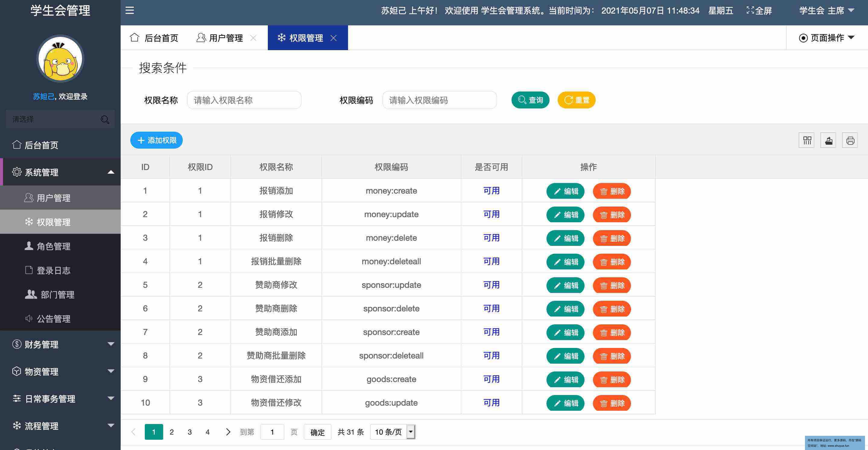Open the 页面操作 dropdown menu
Image resolution: width=868 pixels, height=450 pixels.
[827, 38]
